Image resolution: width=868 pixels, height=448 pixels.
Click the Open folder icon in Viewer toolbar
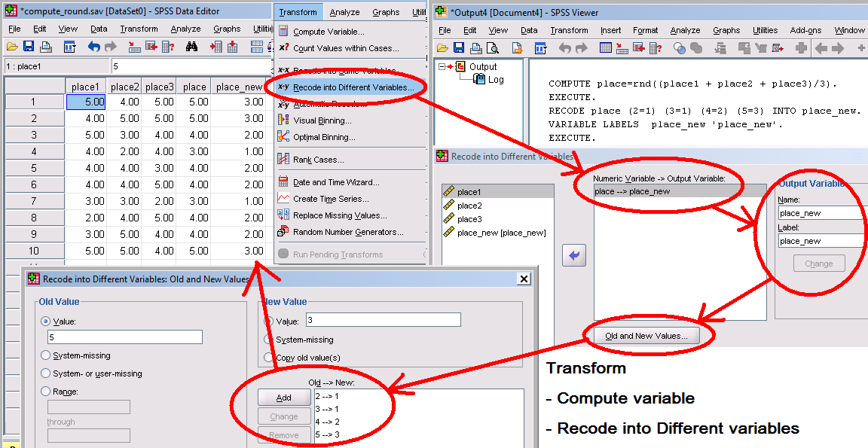click(x=444, y=48)
